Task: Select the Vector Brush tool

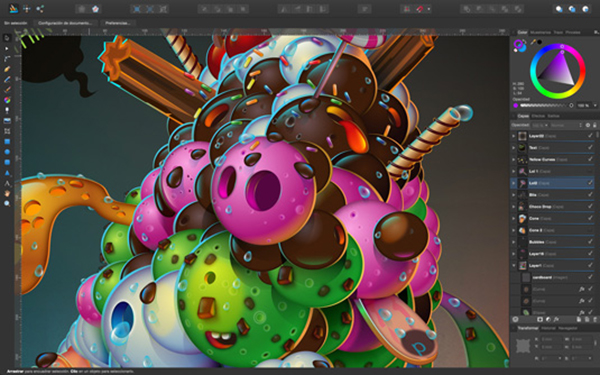Action: pyautogui.click(x=7, y=90)
